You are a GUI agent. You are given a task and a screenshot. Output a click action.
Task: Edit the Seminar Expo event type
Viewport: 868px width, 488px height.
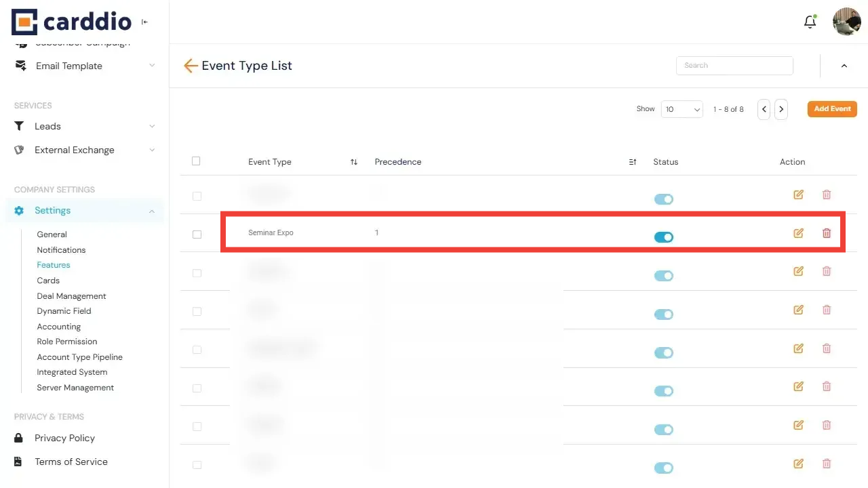point(798,233)
